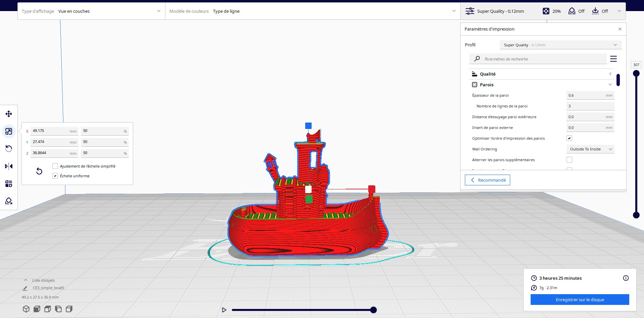Click the print settings sliders icon
644x318 pixels.
(470, 11)
